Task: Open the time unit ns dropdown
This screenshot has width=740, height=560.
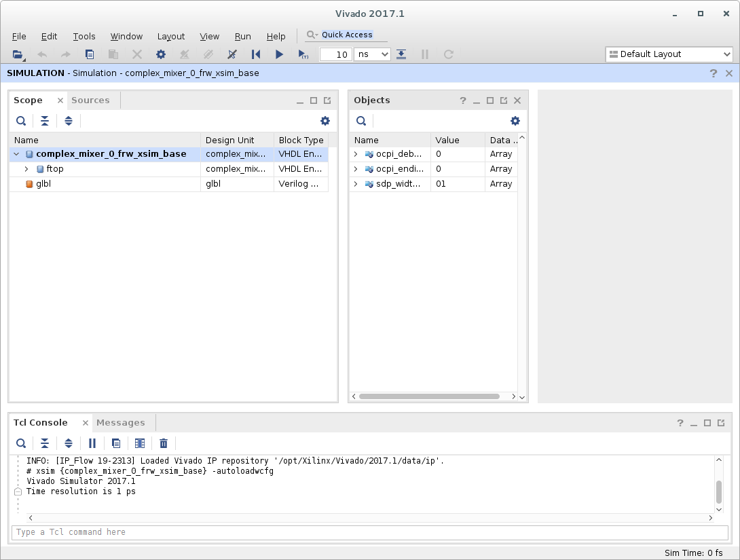Action: coord(372,54)
